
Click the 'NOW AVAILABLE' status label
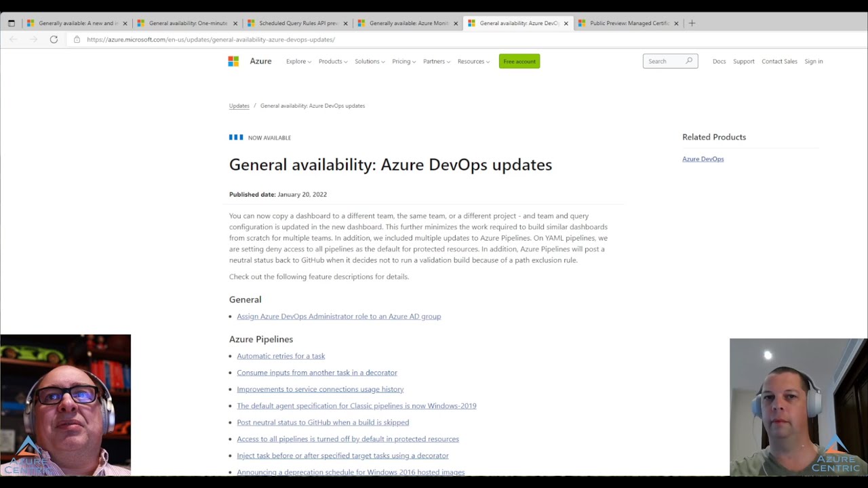click(x=269, y=138)
